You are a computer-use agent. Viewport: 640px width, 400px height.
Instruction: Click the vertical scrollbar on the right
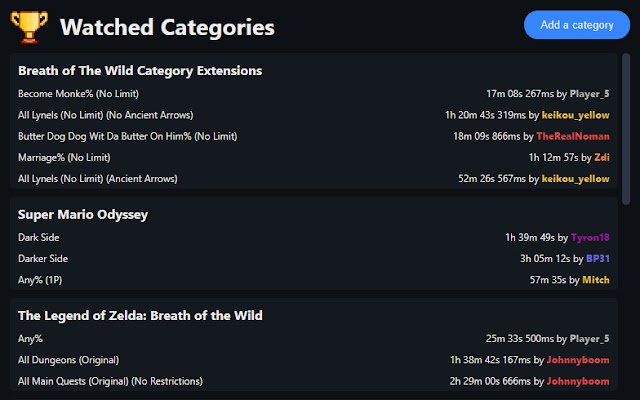click(x=626, y=130)
